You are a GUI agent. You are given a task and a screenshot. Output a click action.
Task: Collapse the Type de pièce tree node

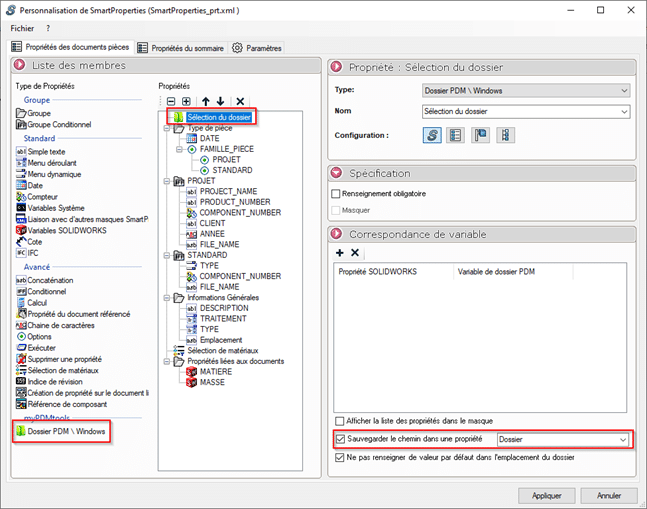[167, 128]
